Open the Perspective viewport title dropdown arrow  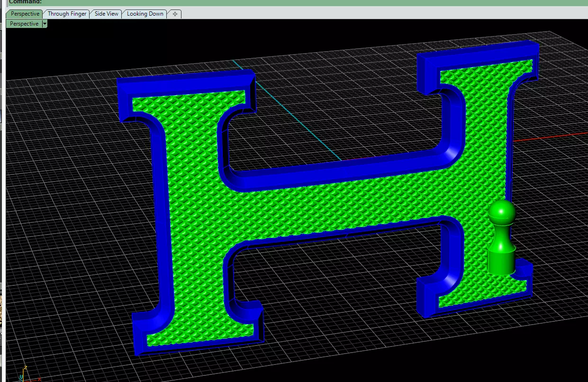pyautogui.click(x=45, y=24)
